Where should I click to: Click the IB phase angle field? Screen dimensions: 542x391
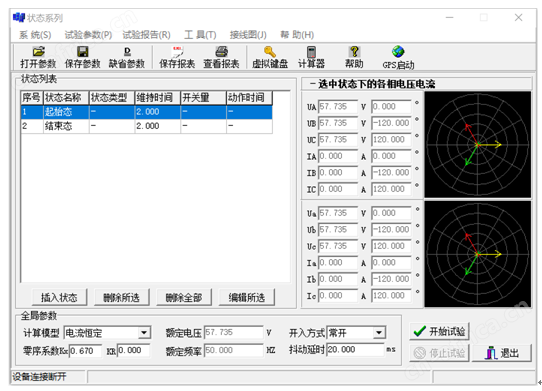pyautogui.click(x=391, y=173)
